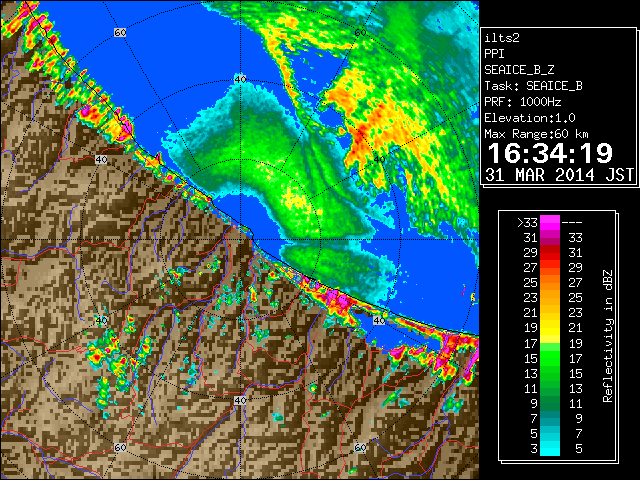Click the 'ilts2' radar site label
The height and width of the screenshot is (480, 640).
pyautogui.click(x=502, y=38)
